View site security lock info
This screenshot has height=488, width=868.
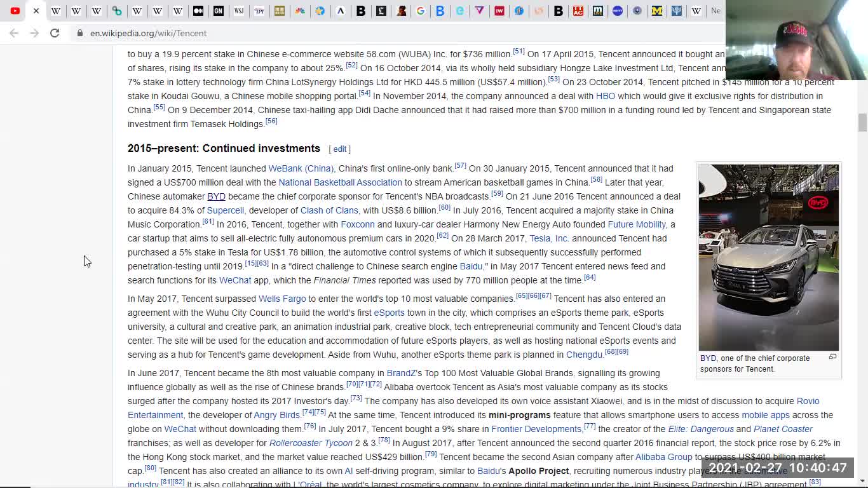pos(79,33)
